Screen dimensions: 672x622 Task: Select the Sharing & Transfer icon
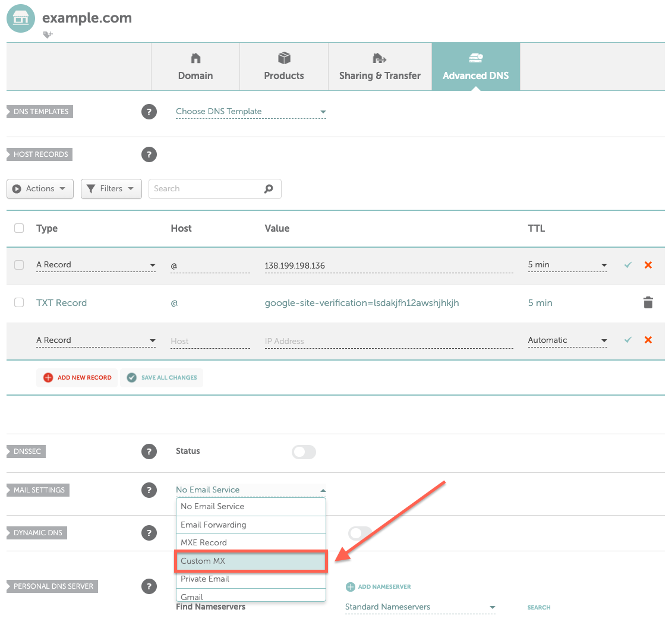(x=380, y=58)
